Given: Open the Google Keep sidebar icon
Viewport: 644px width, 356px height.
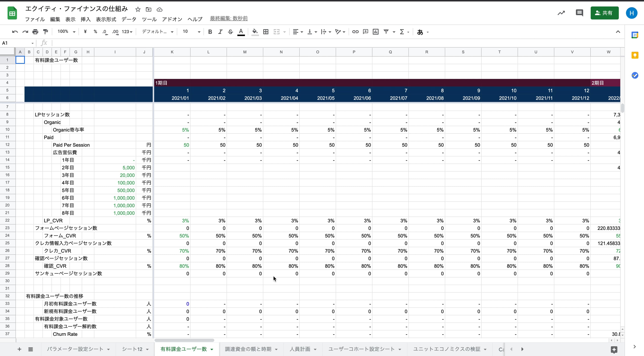Looking at the screenshot, I should pyautogui.click(x=635, y=55).
